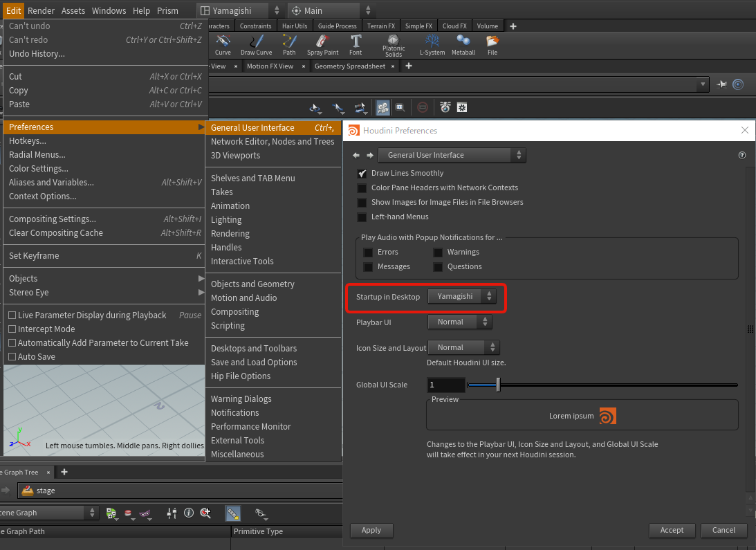Enable Color Pane Headers with Network Contexts

point(362,187)
